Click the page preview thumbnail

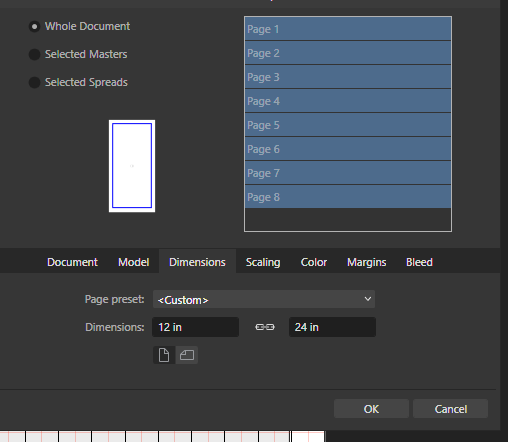[132, 166]
